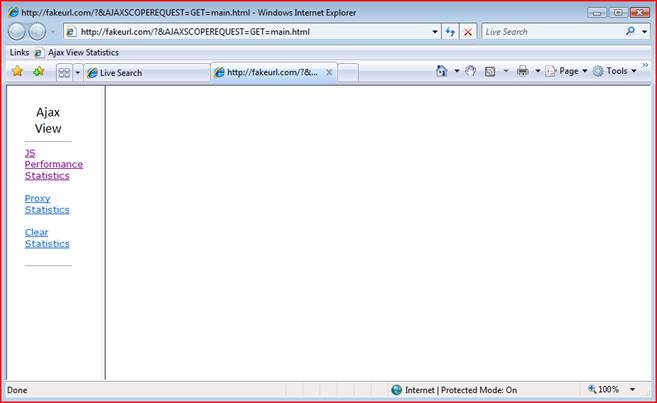Click the browser Back arrow button
The width and height of the screenshot is (657, 403).
pyautogui.click(x=17, y=32)
